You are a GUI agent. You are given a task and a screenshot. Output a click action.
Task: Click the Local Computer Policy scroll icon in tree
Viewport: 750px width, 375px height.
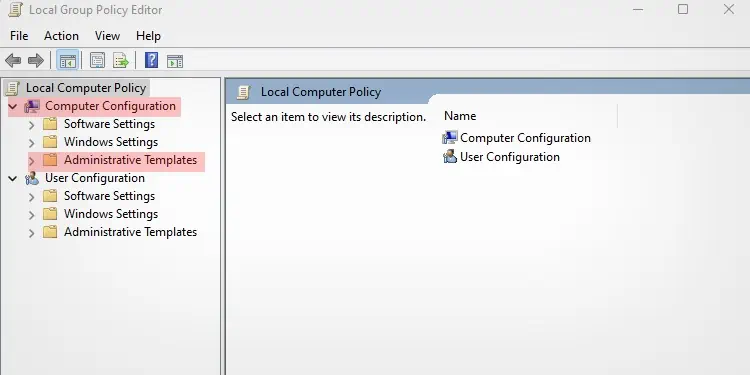pyautogui.click(x=12, y=88)
